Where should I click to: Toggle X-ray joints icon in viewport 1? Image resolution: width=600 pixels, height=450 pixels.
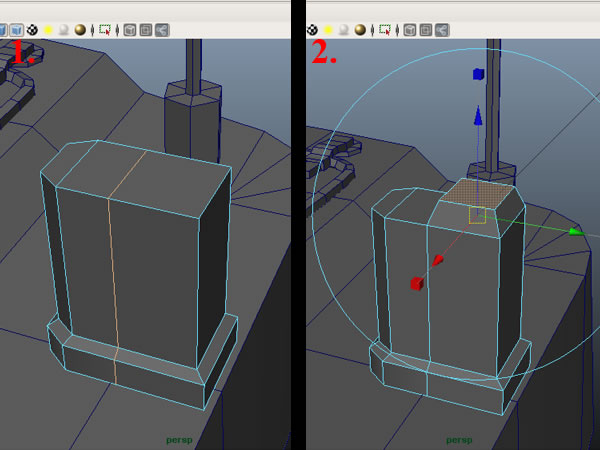(162, 30)
